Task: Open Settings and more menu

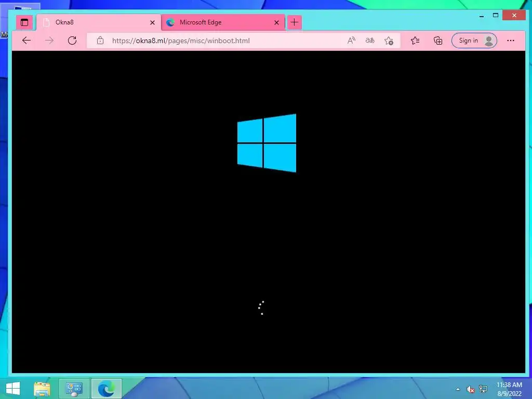Action: click(511, 41)
